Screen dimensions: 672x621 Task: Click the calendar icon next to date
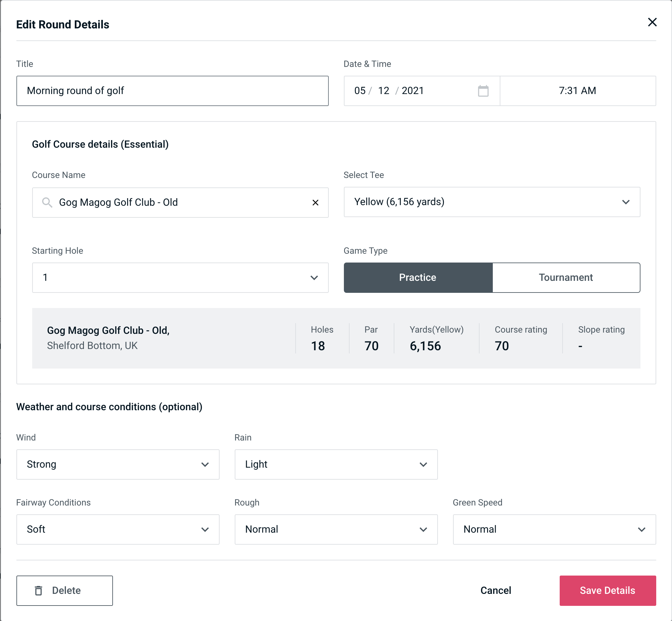click(x=482, y=91)
